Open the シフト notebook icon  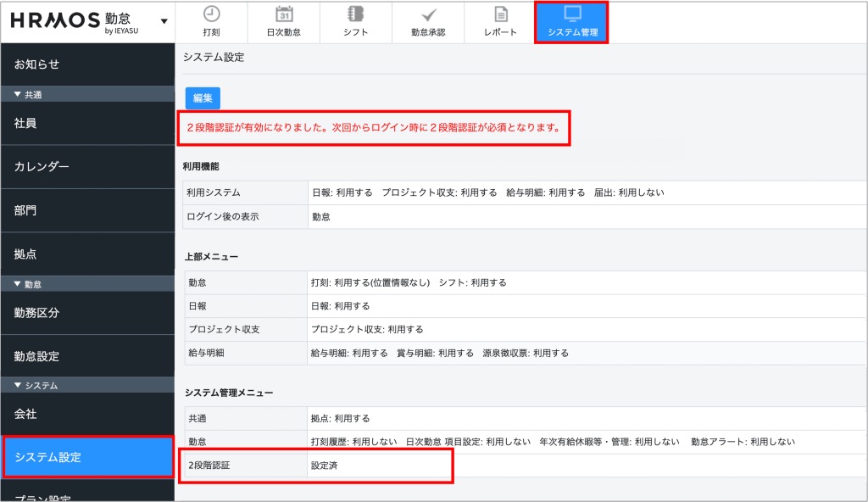pos(356,14)
